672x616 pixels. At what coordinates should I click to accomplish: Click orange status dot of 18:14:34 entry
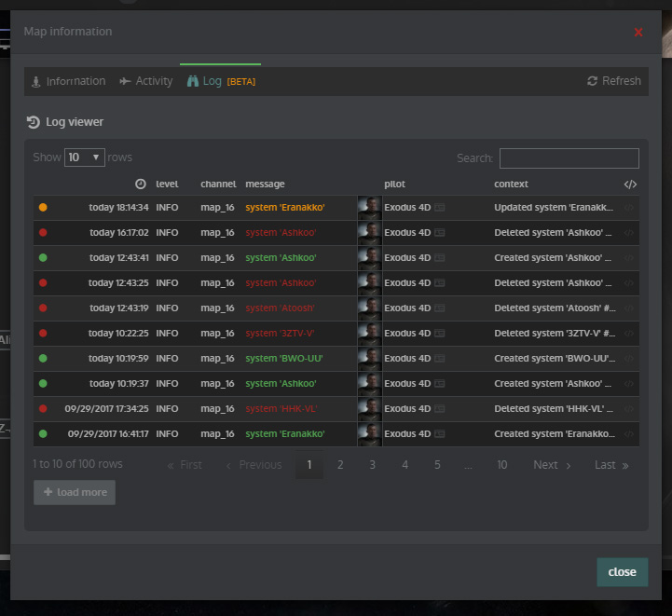pos(43,208)
